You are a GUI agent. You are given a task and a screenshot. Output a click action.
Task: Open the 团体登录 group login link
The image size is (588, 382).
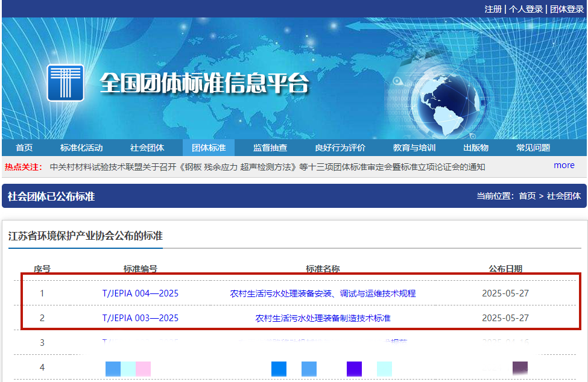(x=566, y=9)
